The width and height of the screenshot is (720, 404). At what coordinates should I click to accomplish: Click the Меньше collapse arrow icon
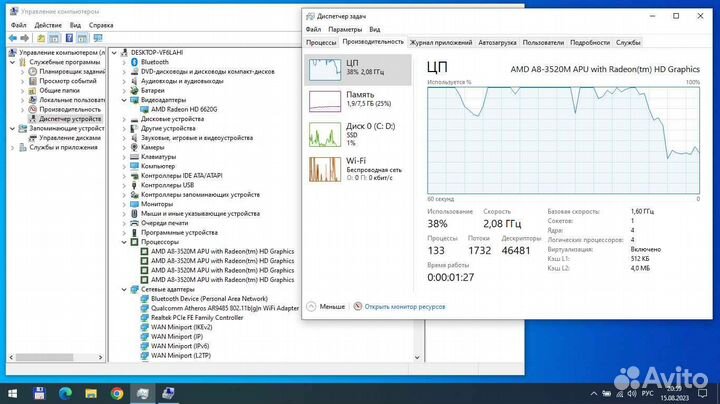pyautogui.click(x=311, y=306)
